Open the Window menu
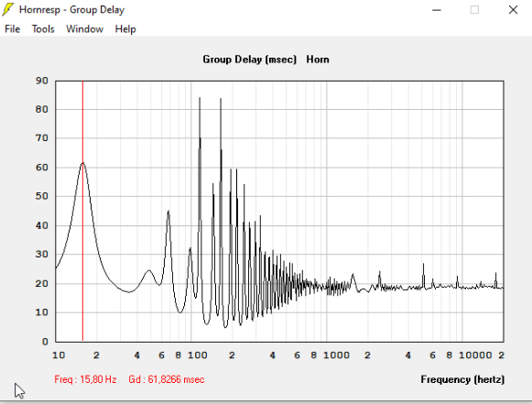The image size is (532, 404). [84, 29]
